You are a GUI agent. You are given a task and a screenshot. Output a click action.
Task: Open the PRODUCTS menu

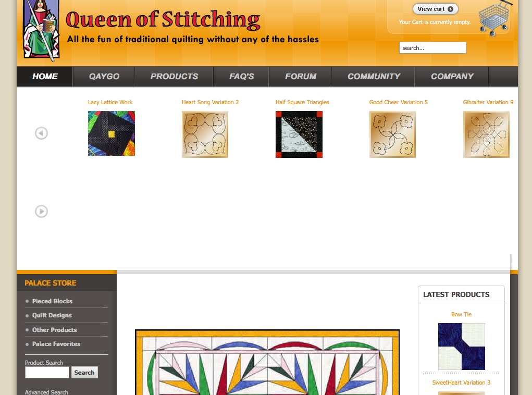click(174, 77)
